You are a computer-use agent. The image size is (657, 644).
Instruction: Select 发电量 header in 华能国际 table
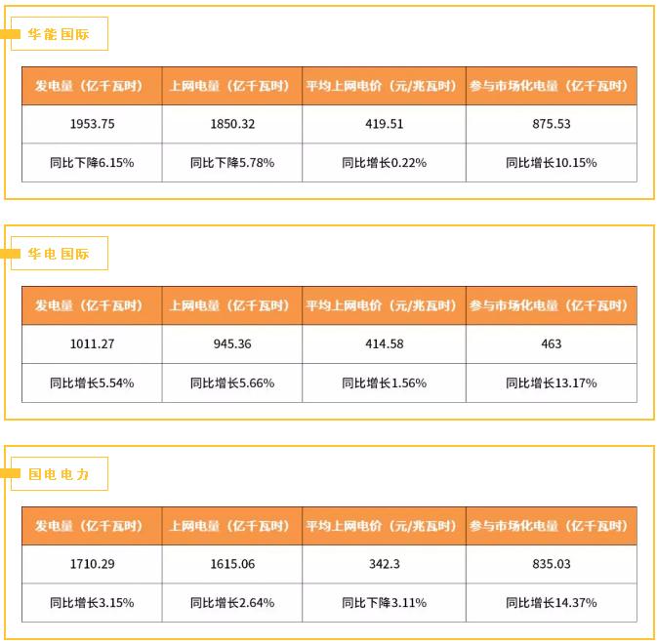click(92, 86)
